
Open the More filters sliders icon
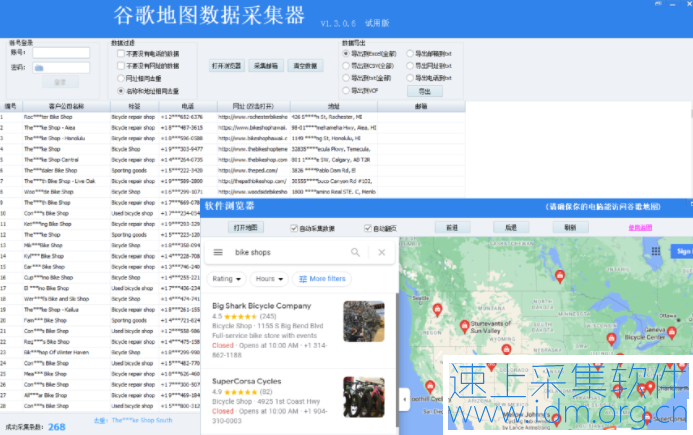pos(303,279)
